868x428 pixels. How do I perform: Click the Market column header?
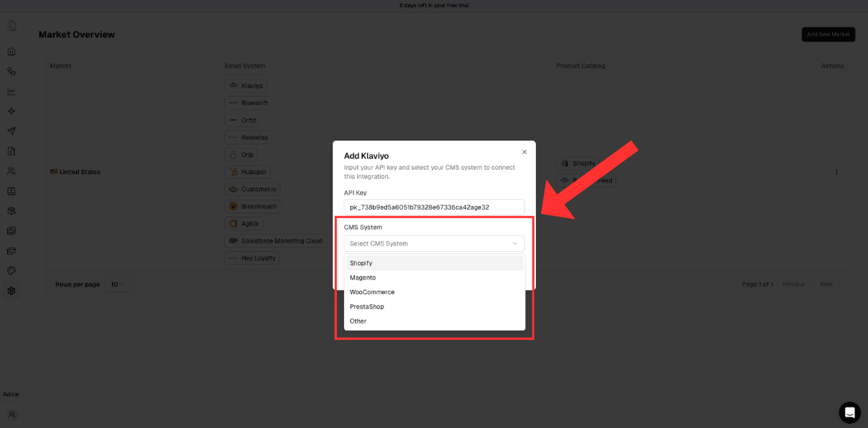(60, 66)
